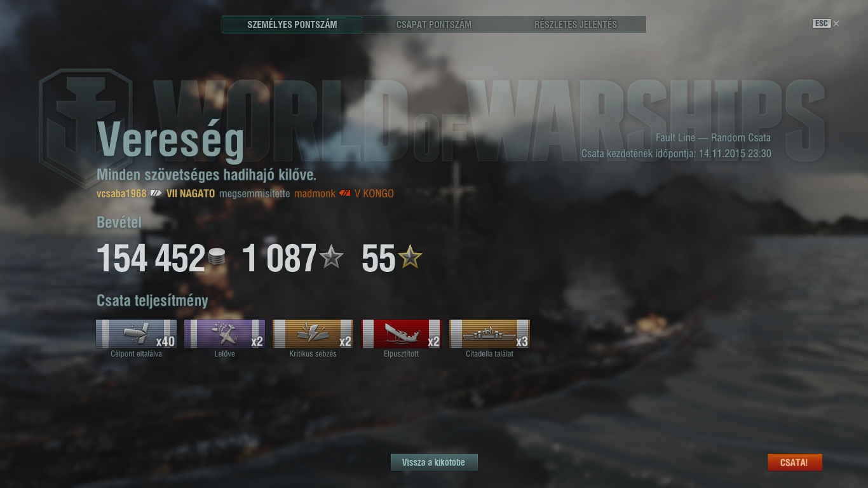This screenshot has height=488, width=868.
Task: Click the 154 452 credits earned value
Action: pyautogui.click(x=151, y=259)
